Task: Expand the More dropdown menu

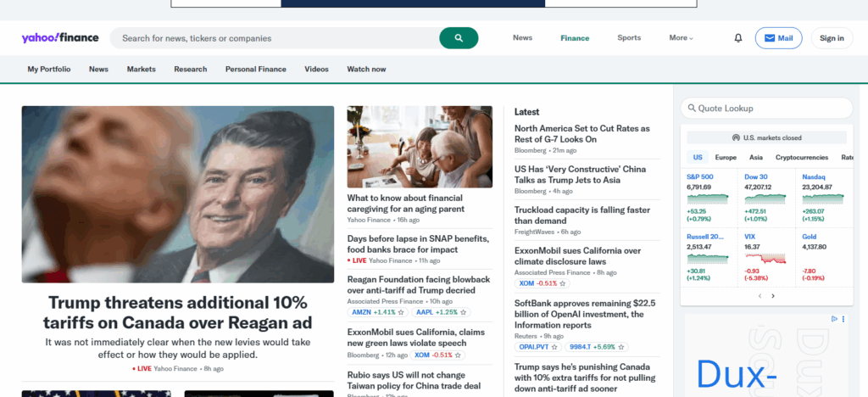Action: (x=681, y=38)
